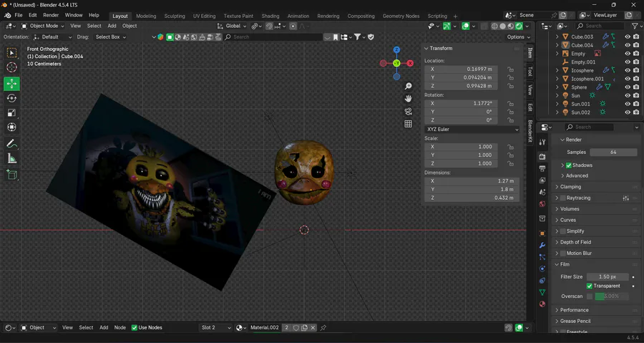Open the Object Data green triangle tab
The height and width of the screenshot is (343, 644).
pos(542,292)
